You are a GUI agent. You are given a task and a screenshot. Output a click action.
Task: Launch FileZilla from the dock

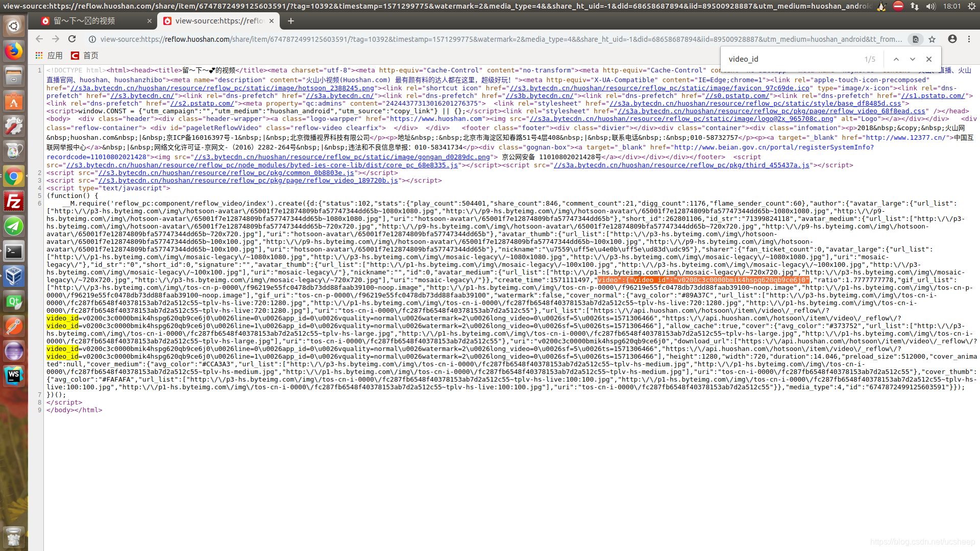point(14,202)
